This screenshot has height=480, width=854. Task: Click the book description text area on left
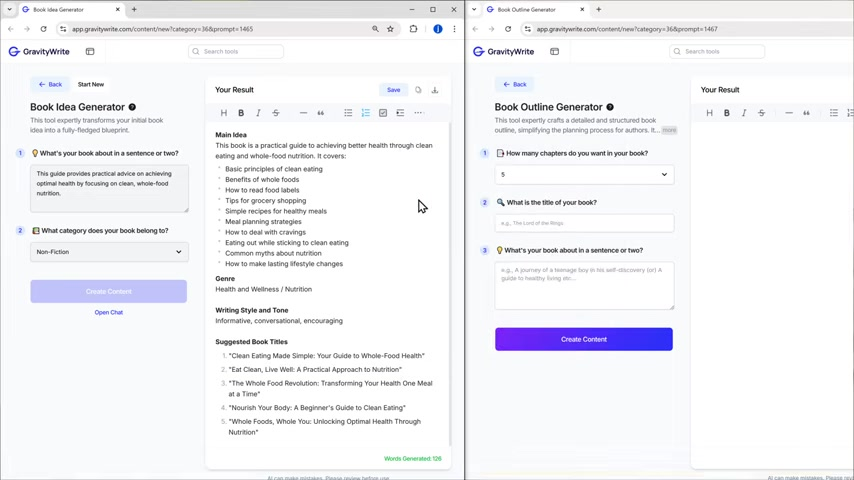[109, 188]
